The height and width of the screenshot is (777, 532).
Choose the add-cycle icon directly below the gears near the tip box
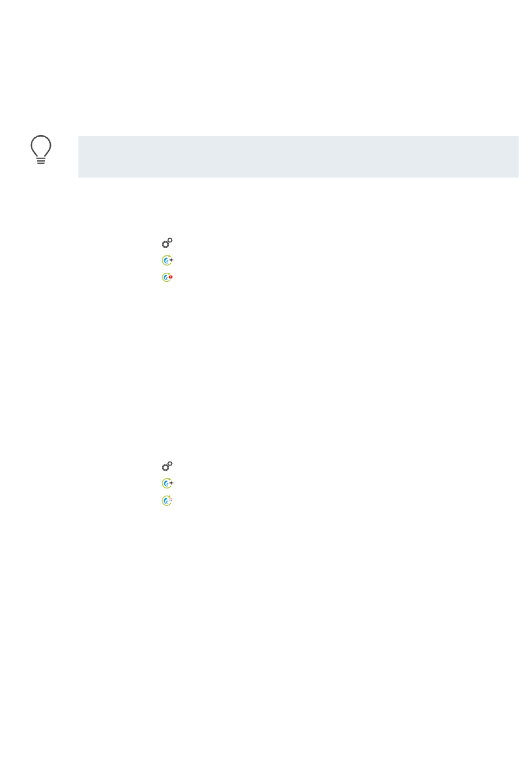(x=167, y=260)
